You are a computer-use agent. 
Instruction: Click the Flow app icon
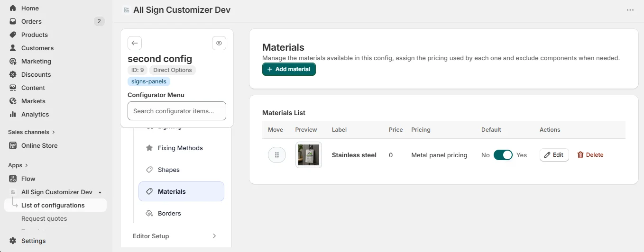point(13,179)
